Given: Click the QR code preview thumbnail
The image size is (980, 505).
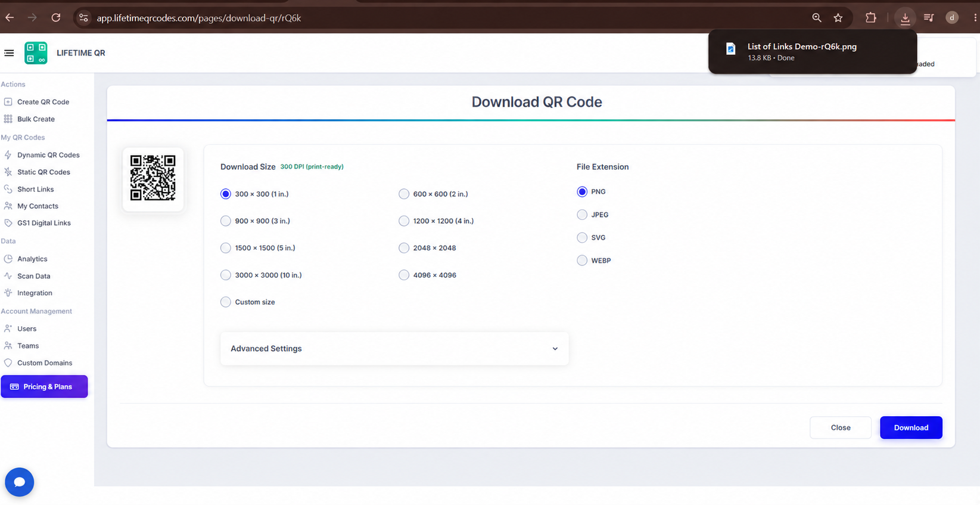Looking at the screenshot, I should coord(153,178).
